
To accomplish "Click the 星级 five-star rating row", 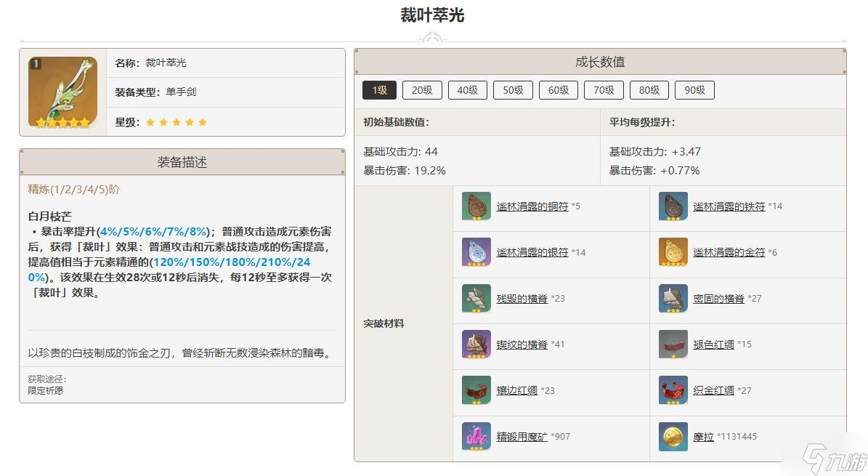I will pyautogui.click(x=226, y=122).
